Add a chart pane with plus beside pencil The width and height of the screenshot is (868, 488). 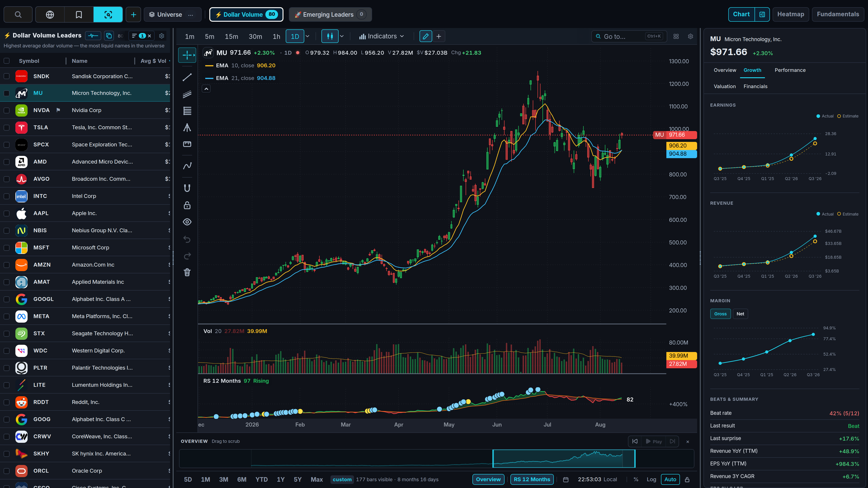(439, 36)
